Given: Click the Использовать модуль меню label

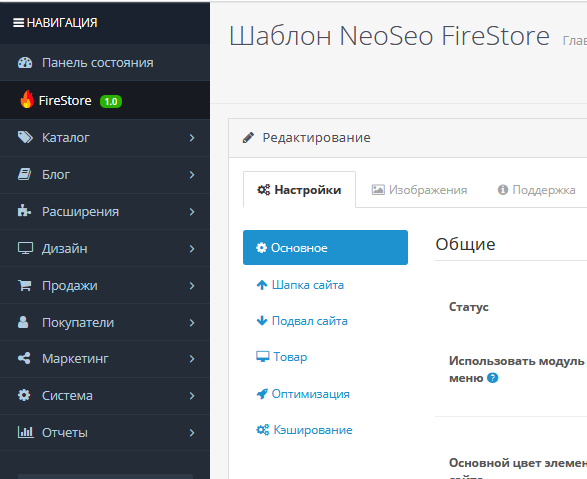Looking at the screenshot, I should tap(517, 369).
